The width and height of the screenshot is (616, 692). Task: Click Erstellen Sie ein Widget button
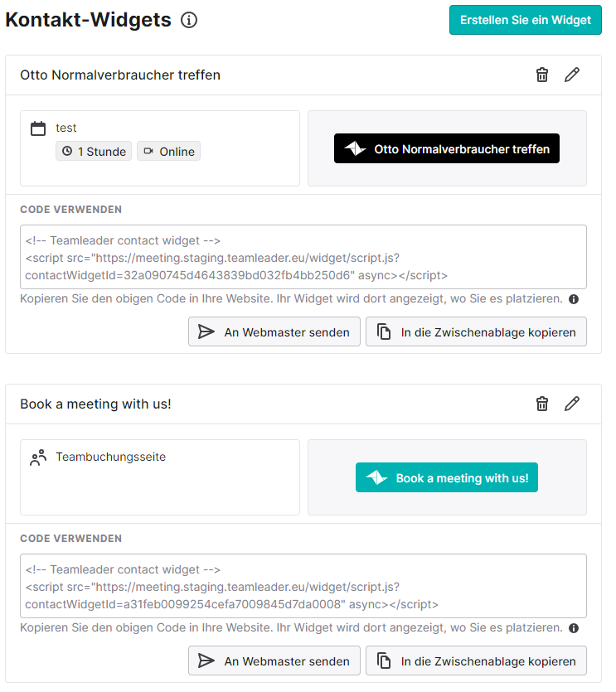tap(526, 20)
